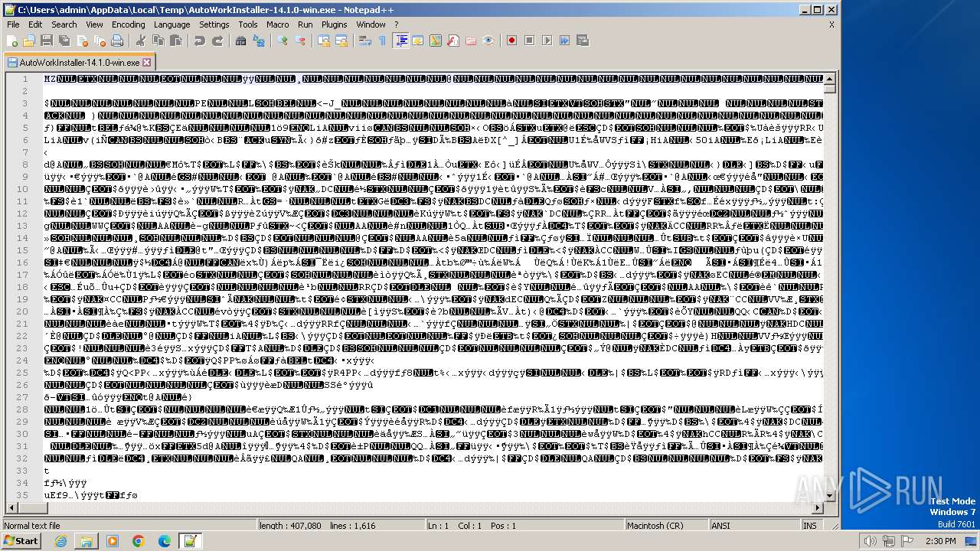Image resolution: width=980 pixels, height=551 pixels.
Task: Open Google Chrome from the taskbar
Action: pos(138,541)
